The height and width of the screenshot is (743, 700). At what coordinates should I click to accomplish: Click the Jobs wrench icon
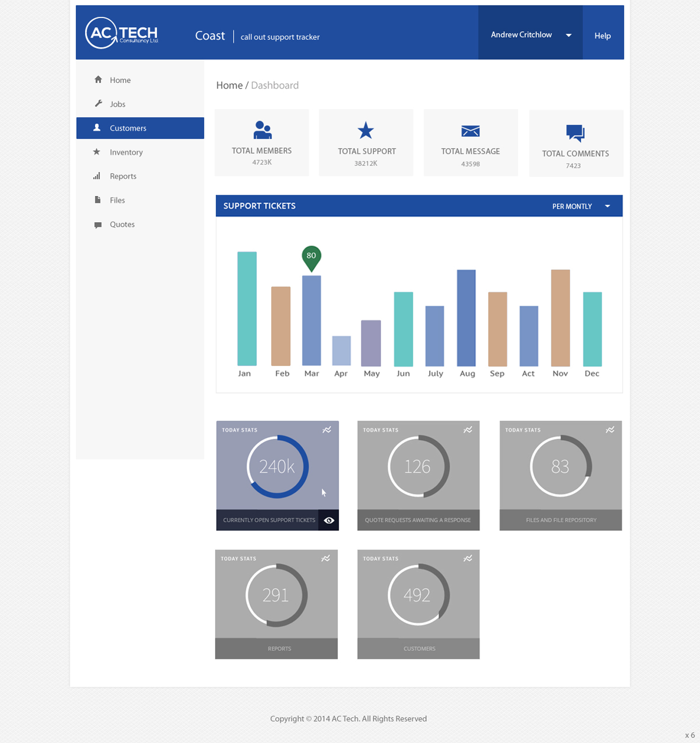(x=98, y=104)
